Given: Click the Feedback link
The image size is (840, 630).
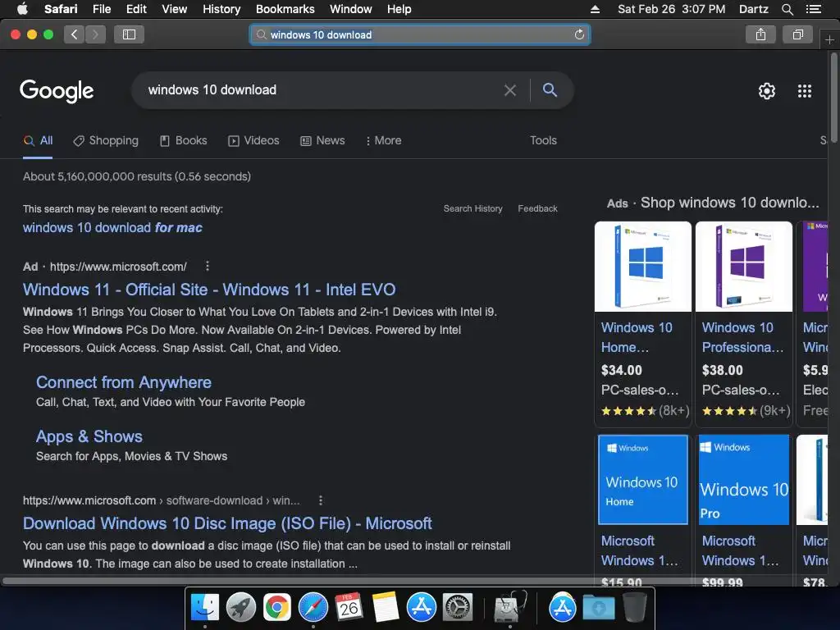Looking at the screenshot, I should (x=537, y=208).
